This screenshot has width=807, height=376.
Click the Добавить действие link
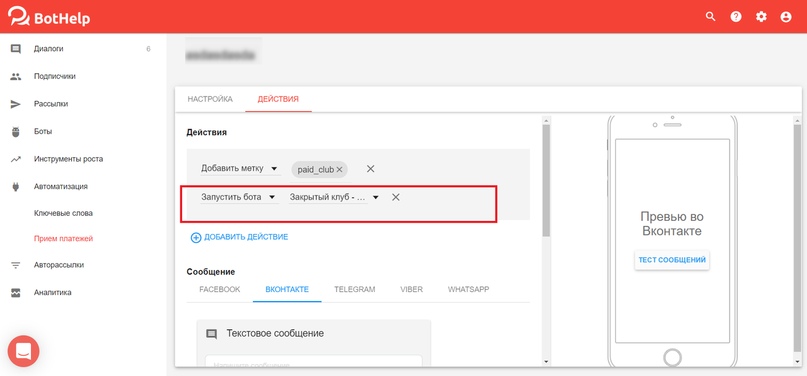(x=246, y=237)
